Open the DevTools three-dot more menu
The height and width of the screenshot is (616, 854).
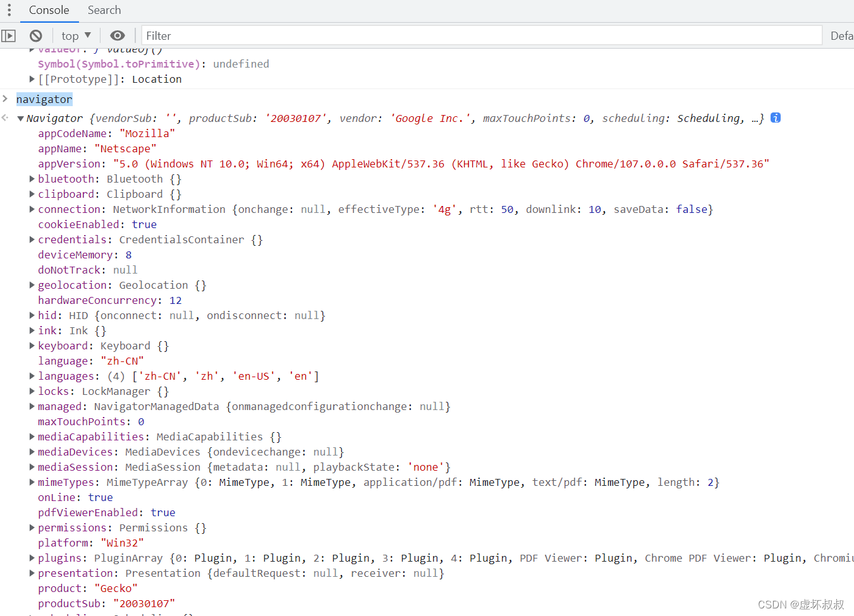tap(9, 10)
